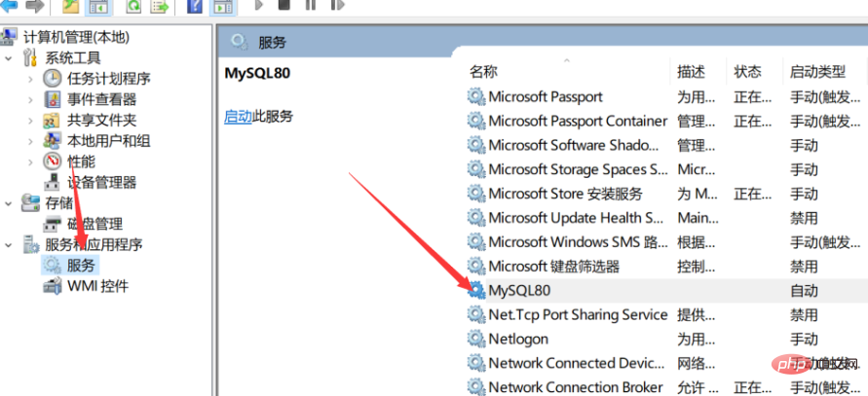Collapse the 服务和应用程序 tree node
868x396 pixels.
pos(9,244)
